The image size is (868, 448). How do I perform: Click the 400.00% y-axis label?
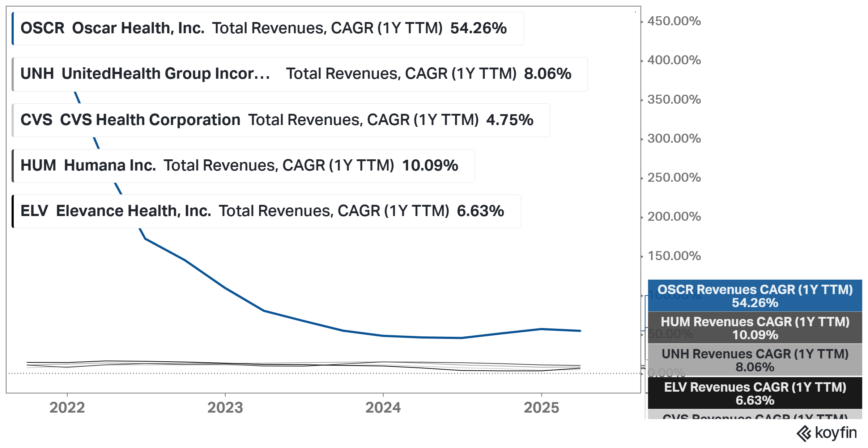click(x=674, y=60)
